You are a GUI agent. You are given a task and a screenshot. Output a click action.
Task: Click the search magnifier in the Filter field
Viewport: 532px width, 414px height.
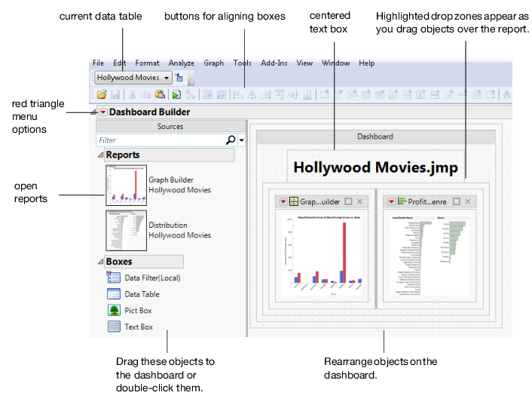(231, 140)
